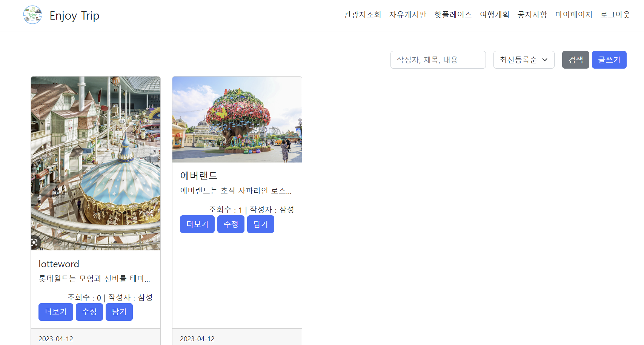Image resolution: width=644 pixels, height=345 pixels.
Task: Click 더보기 on the 에버랜드 card
Action: [197, 224]
